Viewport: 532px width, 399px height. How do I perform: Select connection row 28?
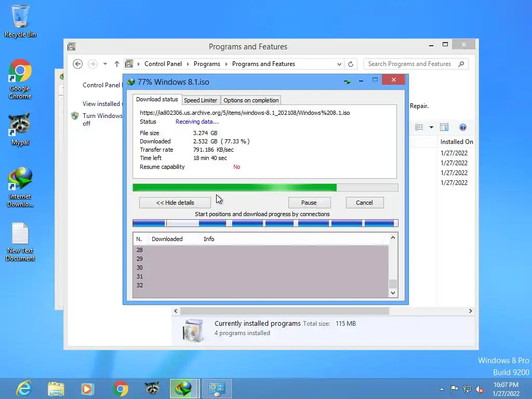point(261,250)
